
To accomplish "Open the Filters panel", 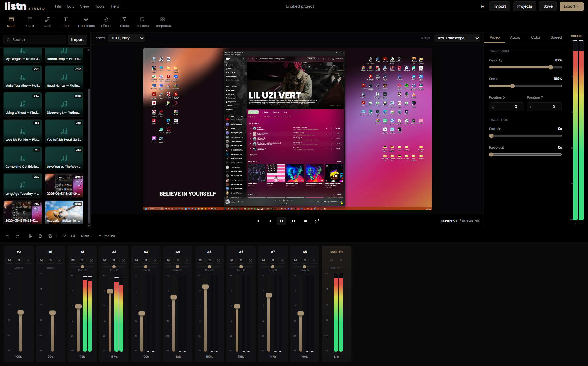I will pos(124,22).
